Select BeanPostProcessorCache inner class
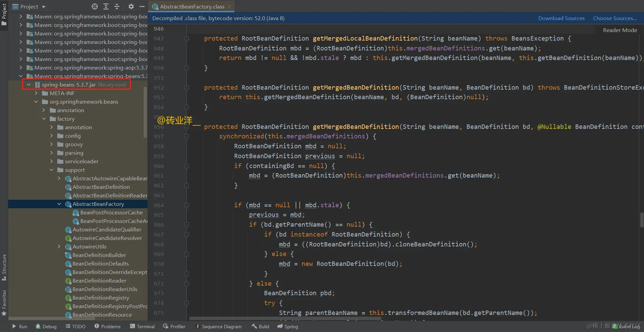Image resolution: width=644 pixels, height=332 pixels. (111, 212)
